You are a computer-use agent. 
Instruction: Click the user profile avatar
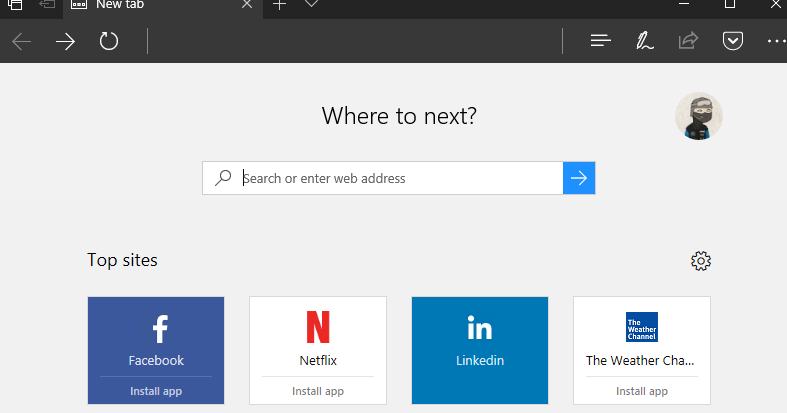pyautogui.click(x=698, y=116)
